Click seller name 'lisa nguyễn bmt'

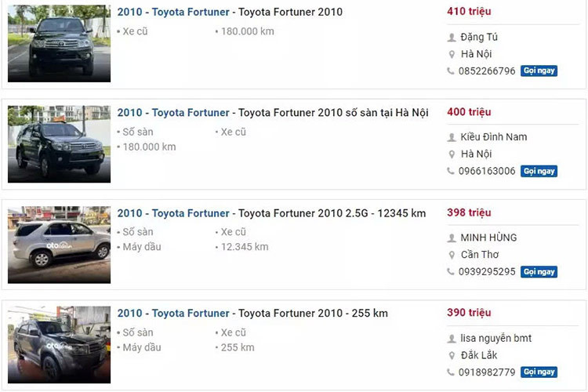[495, 339]
